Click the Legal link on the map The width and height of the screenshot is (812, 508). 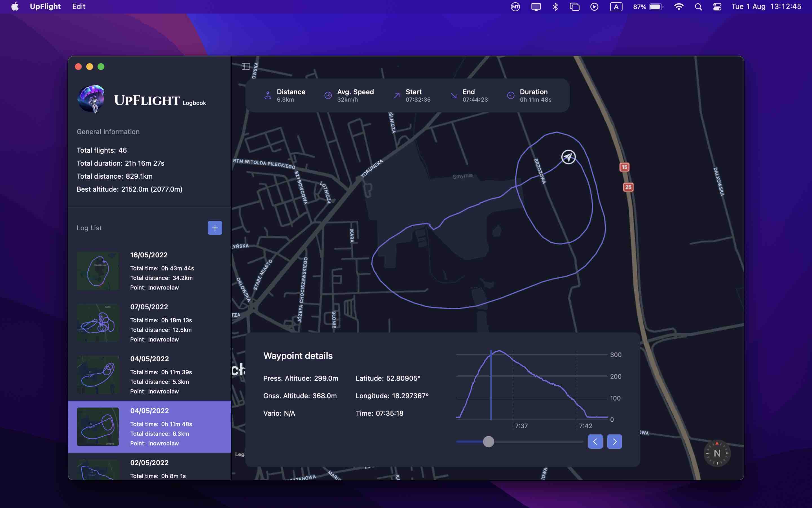(x=240, y=454)
